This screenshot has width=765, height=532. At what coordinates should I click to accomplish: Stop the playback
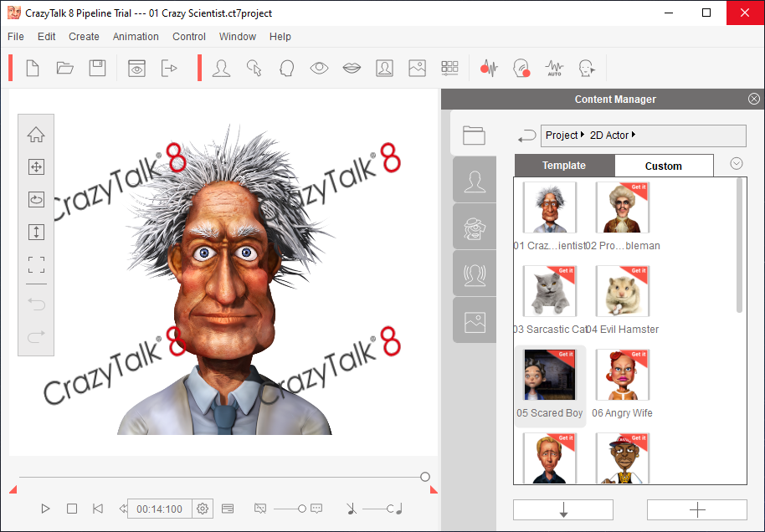click(72, 509)
